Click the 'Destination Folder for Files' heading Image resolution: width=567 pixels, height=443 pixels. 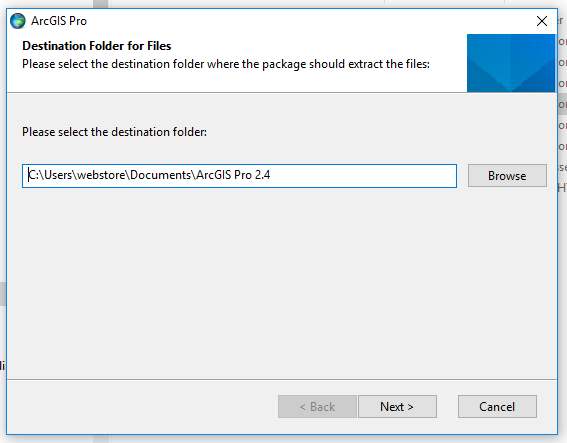pyautogui.click(x=97, y=46)
